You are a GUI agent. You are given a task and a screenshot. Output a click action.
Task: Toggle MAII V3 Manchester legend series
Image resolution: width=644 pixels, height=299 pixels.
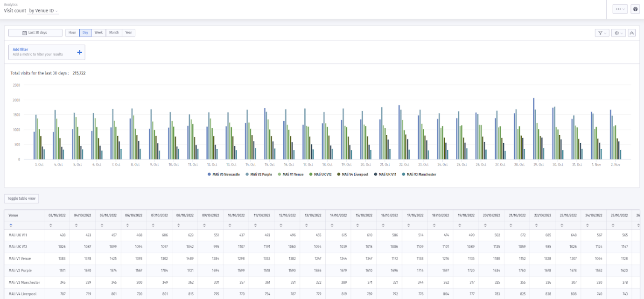419,174
